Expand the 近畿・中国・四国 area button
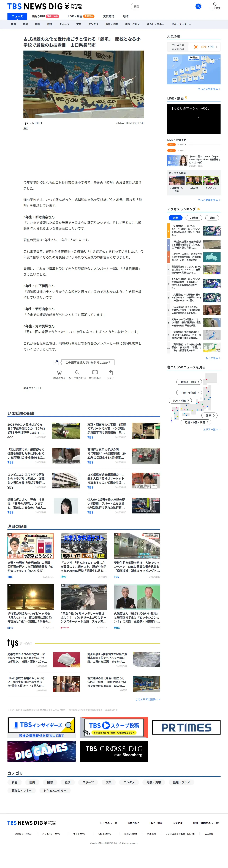The width and height of the screenshot is (228, 868). (x=196, y=422)
